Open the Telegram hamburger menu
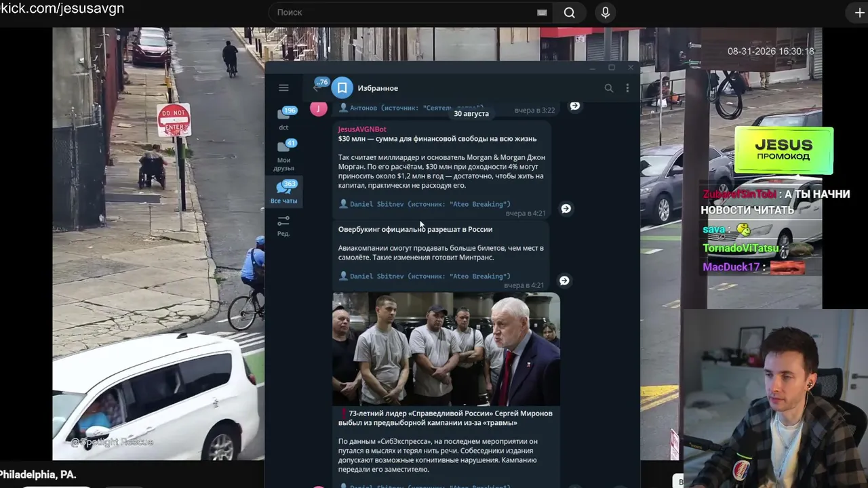Screen dimensions: 868x488 (x=283, y=87)
